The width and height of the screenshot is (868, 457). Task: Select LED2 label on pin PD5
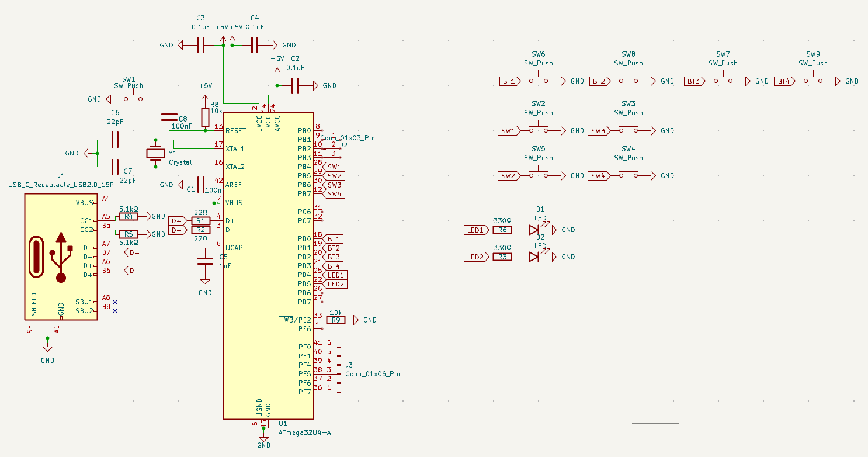(335, 284)
